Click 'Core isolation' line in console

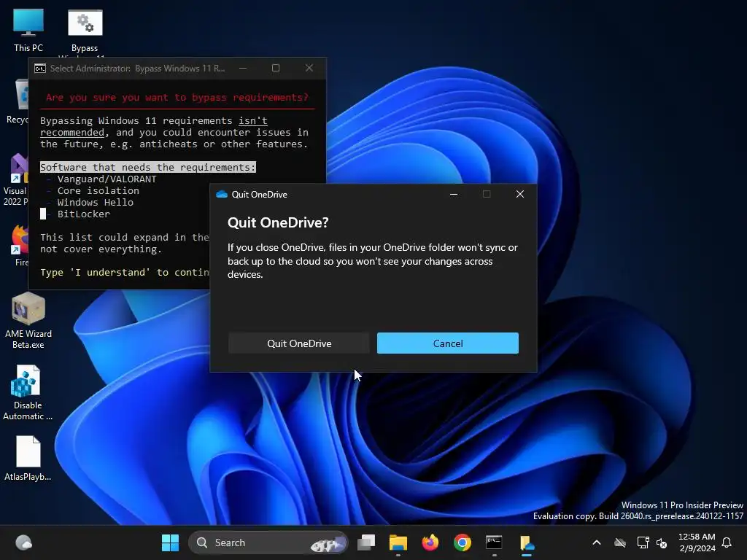pos(98,190)
